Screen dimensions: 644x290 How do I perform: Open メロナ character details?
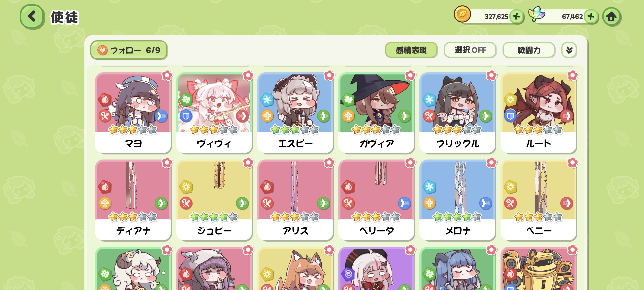tap(457, 200)
